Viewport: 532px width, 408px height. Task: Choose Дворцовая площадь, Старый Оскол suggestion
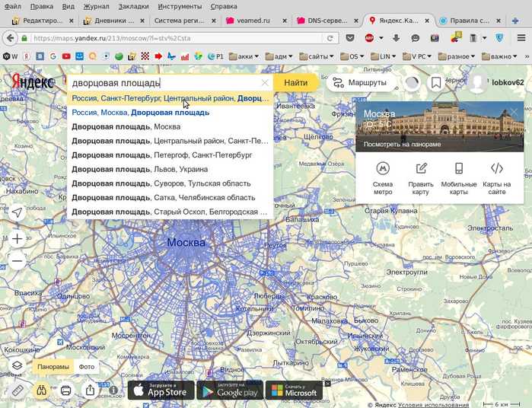pos(170,212)
